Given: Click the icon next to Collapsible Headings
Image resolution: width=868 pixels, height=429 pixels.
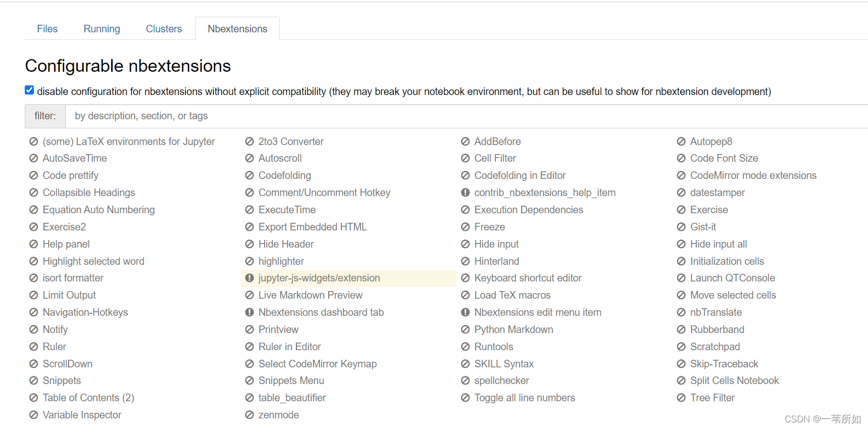Looking at the screenshot, I should [33, 193].
